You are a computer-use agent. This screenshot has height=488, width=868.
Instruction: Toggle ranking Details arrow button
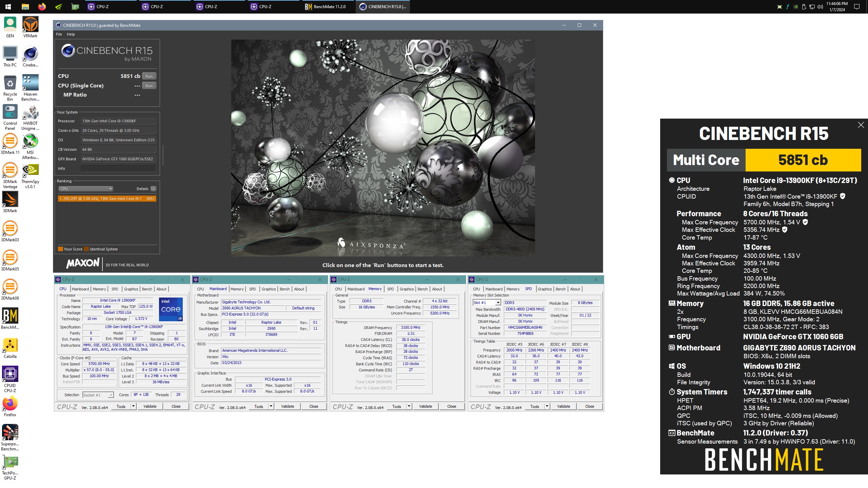pos(154,189)
